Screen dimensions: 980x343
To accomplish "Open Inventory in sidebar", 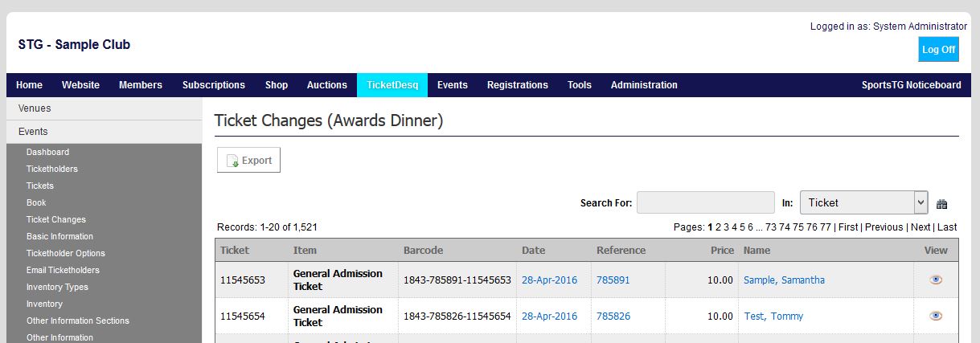I will pos(44,304).
